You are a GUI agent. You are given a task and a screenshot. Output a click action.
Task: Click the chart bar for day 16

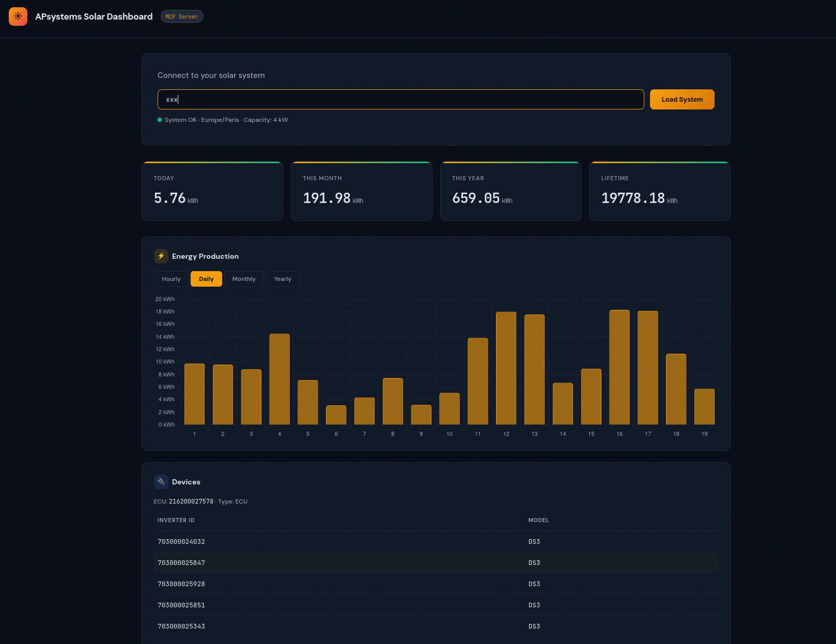coord(620,367)
